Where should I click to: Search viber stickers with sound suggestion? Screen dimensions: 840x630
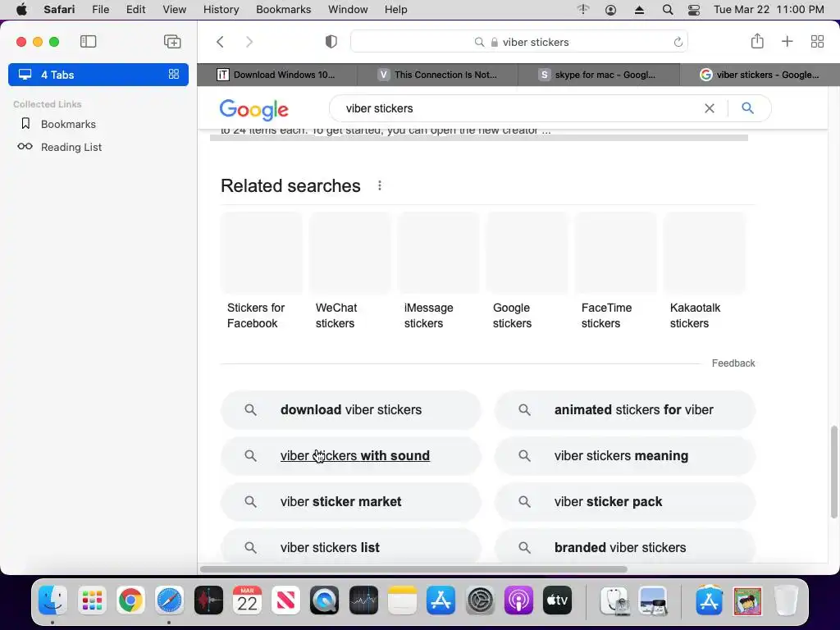(351, 456)
